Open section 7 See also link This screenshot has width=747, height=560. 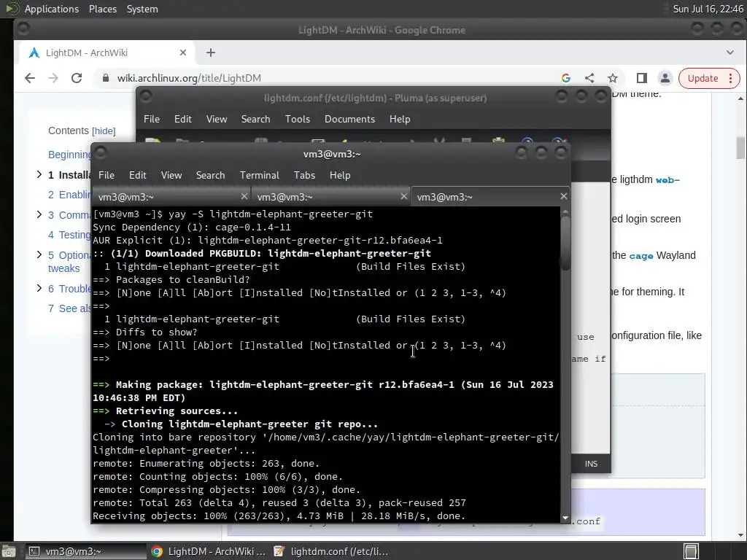pos(69,308)
